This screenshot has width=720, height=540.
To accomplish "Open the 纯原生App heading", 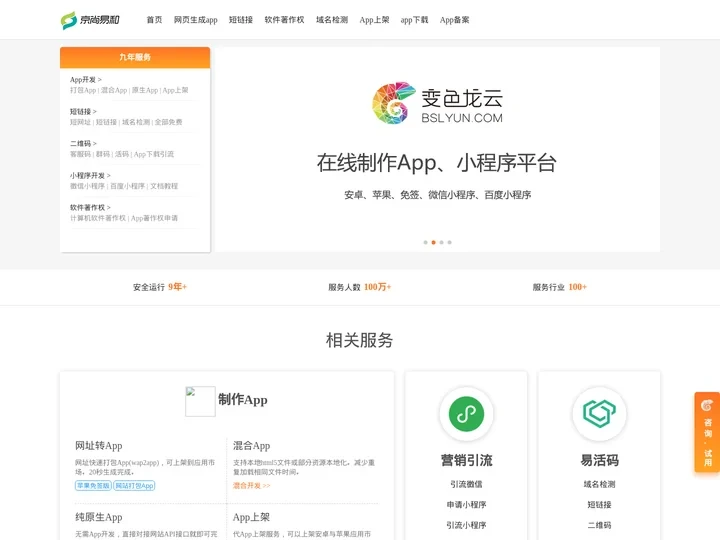I will tap(99, 517).
